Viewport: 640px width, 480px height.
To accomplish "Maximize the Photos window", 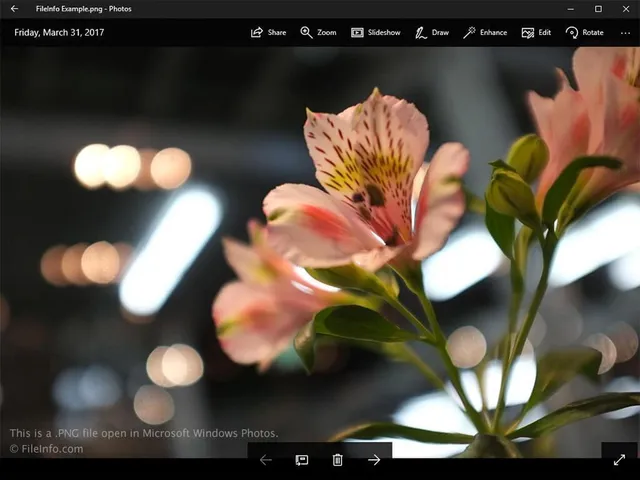I will tap(598, 9).
